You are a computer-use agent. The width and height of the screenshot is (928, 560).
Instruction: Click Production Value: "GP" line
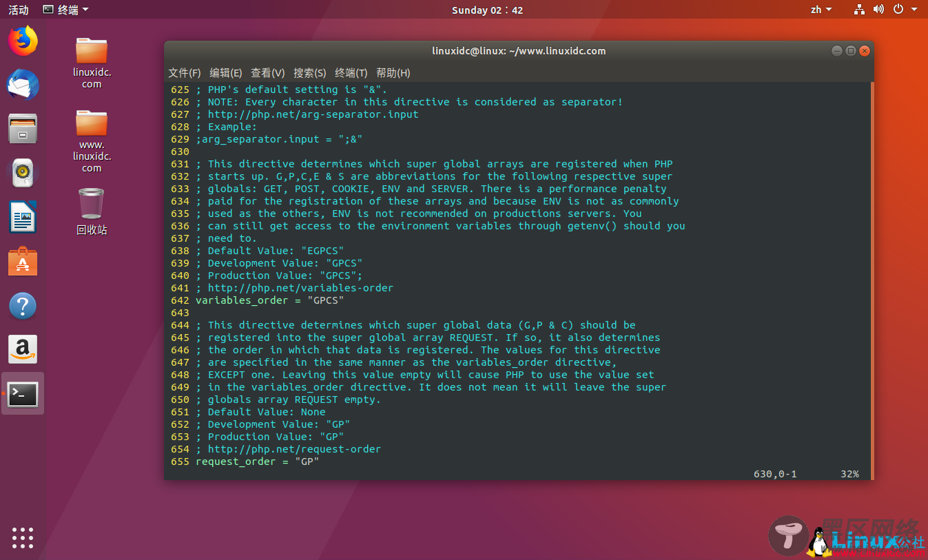pos(269,437)
